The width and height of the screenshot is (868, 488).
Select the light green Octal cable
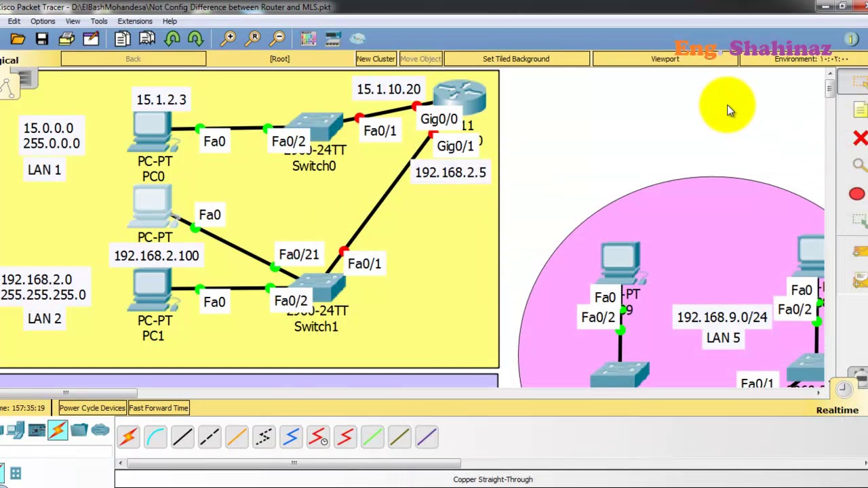point(372,437)
